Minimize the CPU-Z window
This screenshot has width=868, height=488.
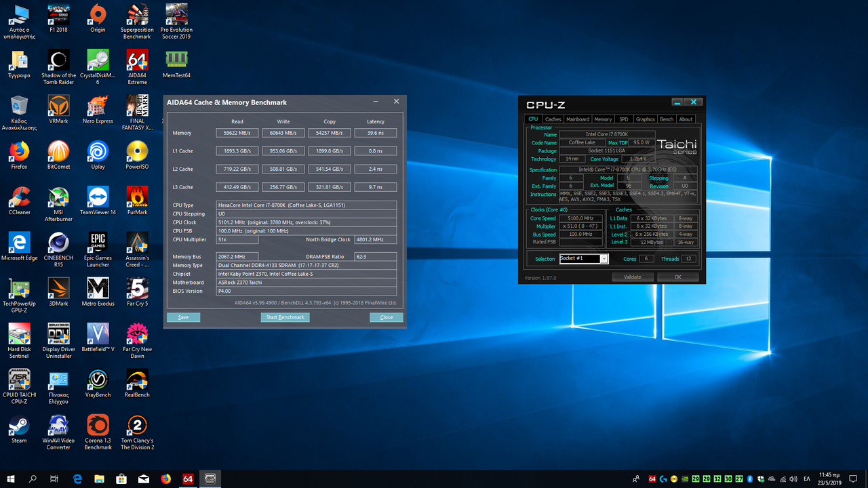[x=678, y=102]
